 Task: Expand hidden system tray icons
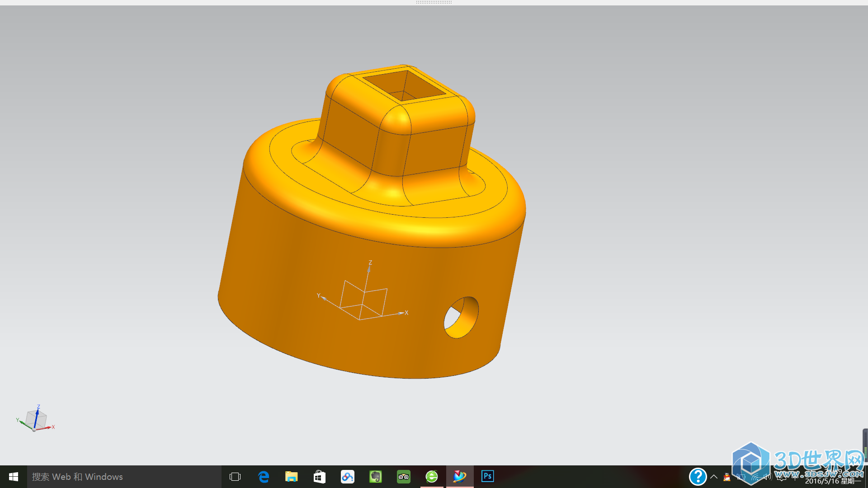[x=714, y=477]
